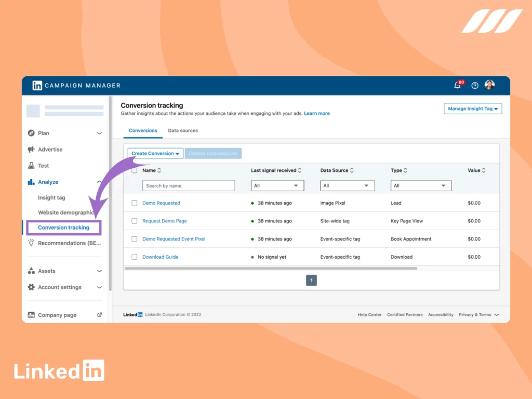
Task: Open the Type filter dropdown
Action: [421, 185]
